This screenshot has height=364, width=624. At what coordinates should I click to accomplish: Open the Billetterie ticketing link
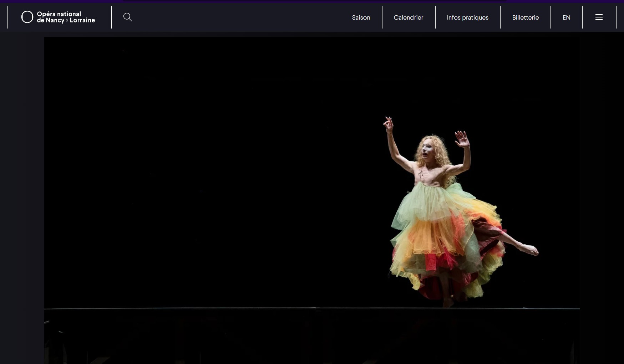click(525, 17)
